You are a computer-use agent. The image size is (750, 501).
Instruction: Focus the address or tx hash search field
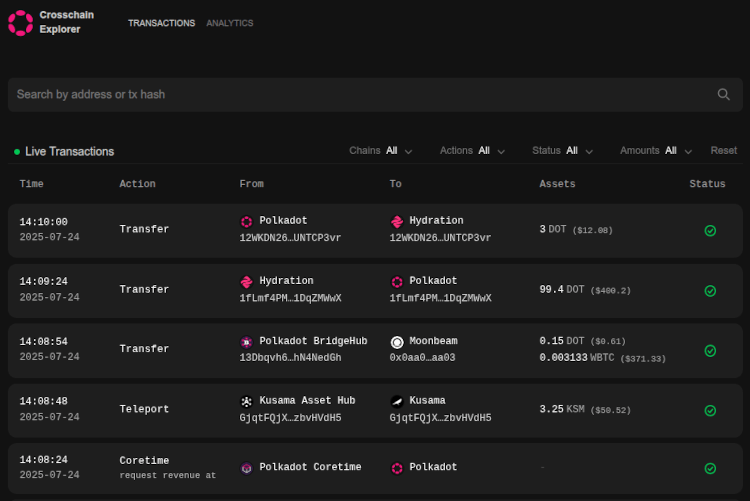coord(360,94)
